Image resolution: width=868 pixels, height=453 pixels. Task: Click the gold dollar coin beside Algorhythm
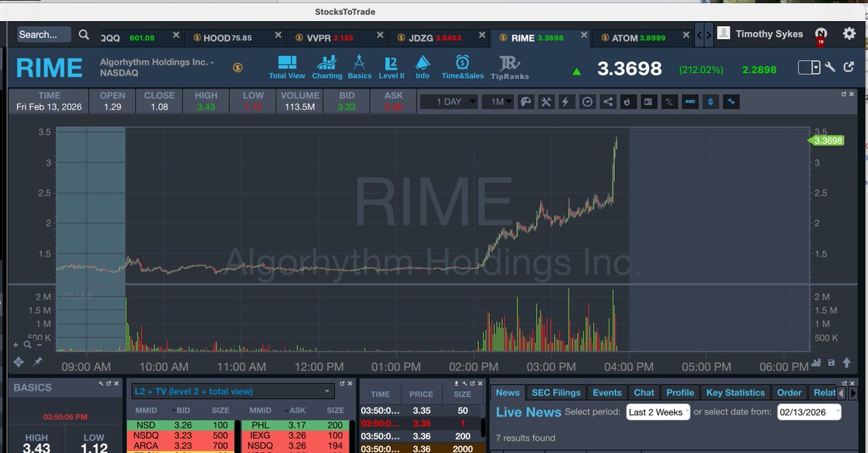tap(237, 67)
